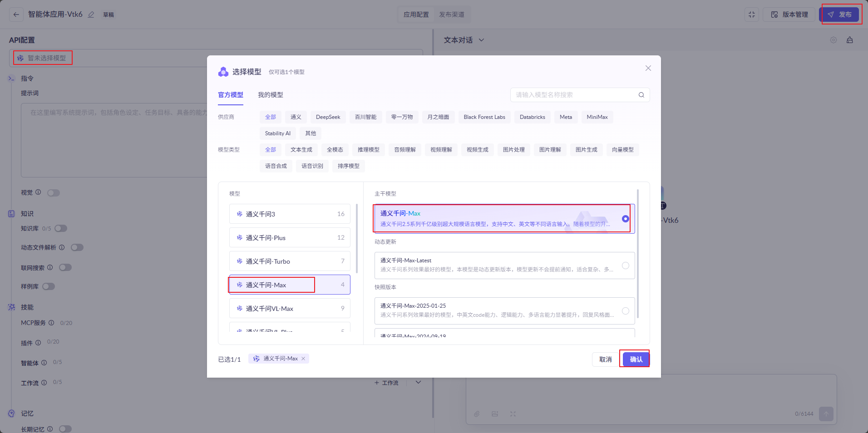Filter providers by MiniMax
Image resolution: width=868 pixels, height=433 pixels.
click(597, 117)
